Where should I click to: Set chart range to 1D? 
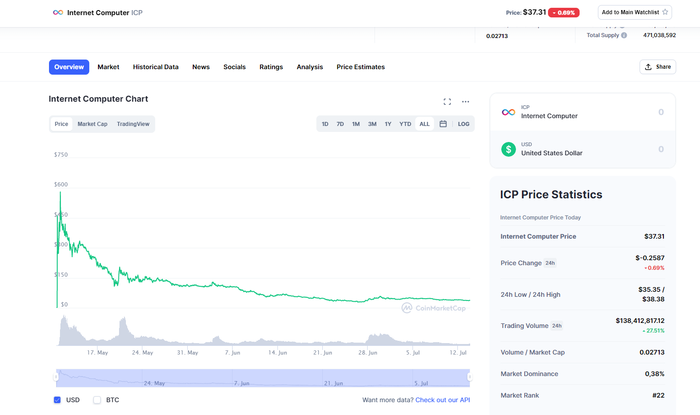325,124
